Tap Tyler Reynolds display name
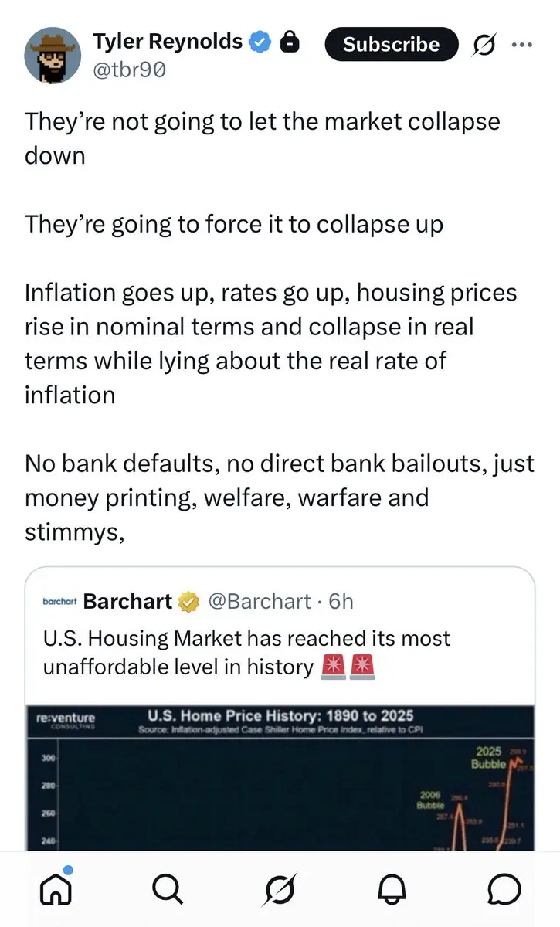Viewport: 560px width, 927px height. click(168, 42)
